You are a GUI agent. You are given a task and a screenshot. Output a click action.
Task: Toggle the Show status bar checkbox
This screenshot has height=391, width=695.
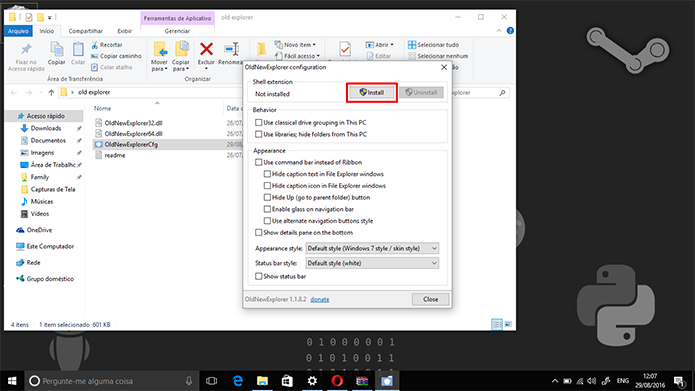(258, 276)
